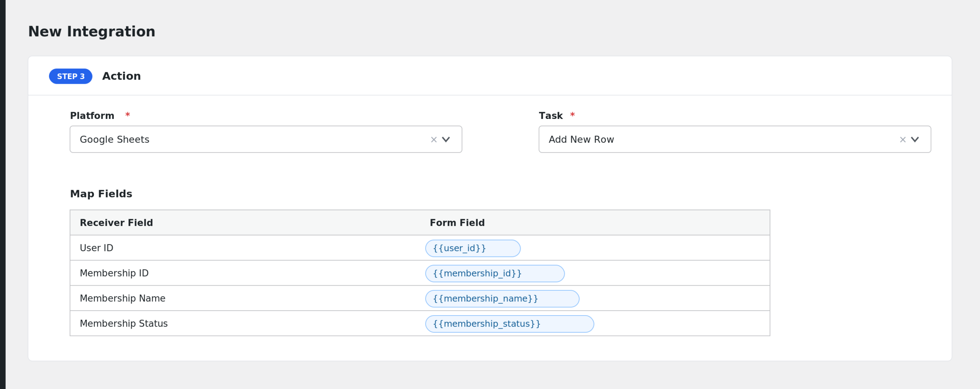Click the Google Sheets platform field

pos(266,139)
